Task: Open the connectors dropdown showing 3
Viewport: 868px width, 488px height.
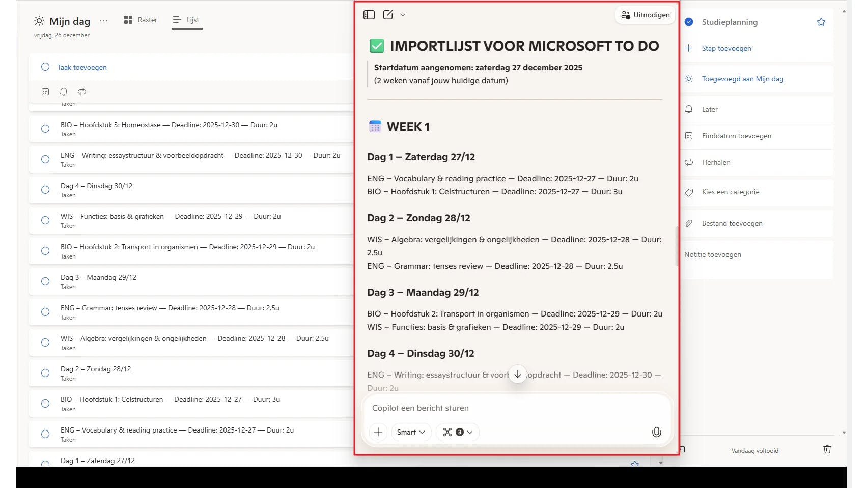Action: [458, 432]
